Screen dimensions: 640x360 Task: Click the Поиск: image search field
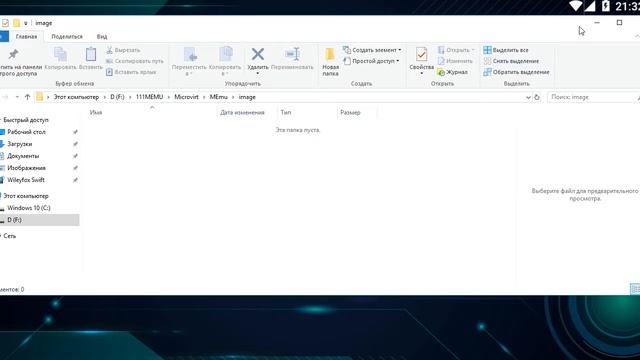coord(592,97)
